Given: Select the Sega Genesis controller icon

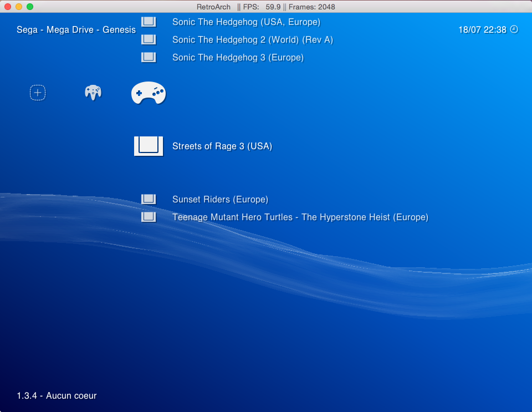Looking at the screenshot, I should point(149,93).
